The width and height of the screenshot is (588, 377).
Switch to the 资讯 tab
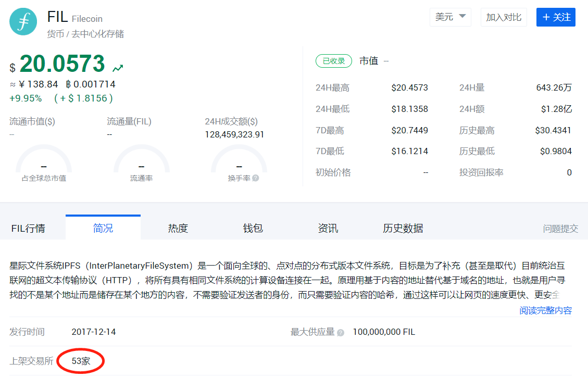click(328, 228)
